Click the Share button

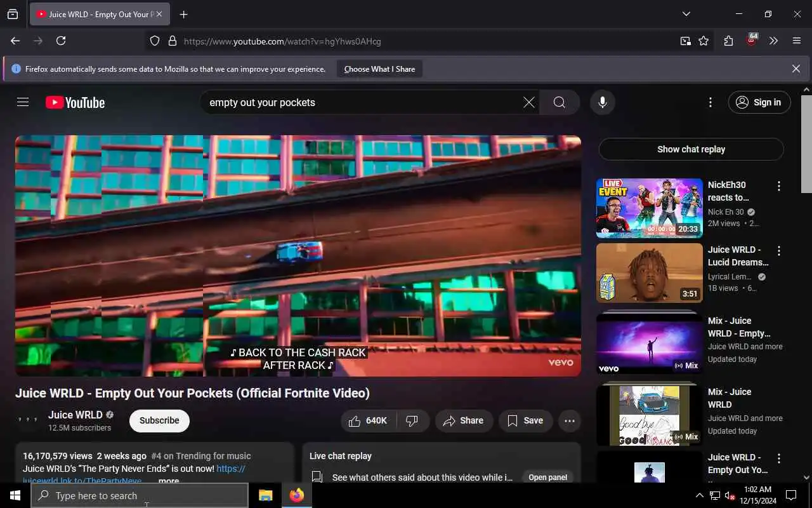point(464,420)
